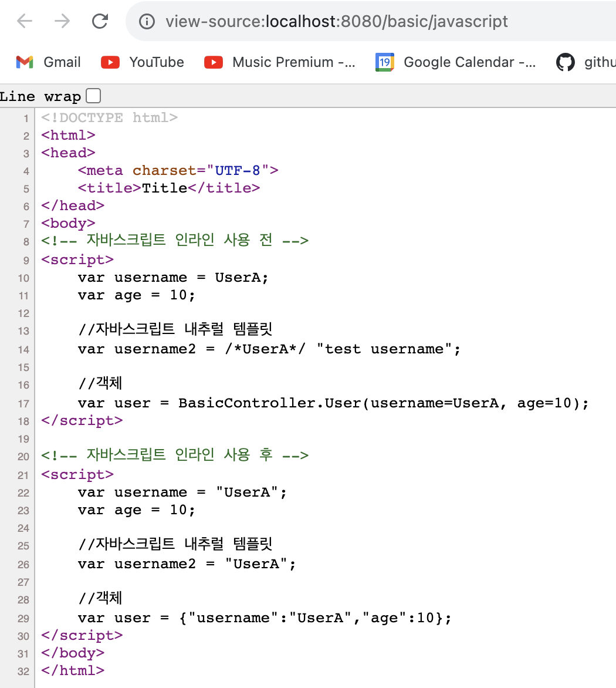Viewport: 616px width, 688px height.
Task: Click line number 32 in gutter
Action: coord(23,672)
